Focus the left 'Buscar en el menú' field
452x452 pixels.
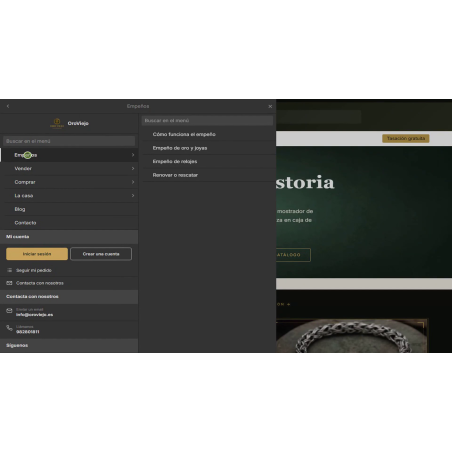(69, 141)
